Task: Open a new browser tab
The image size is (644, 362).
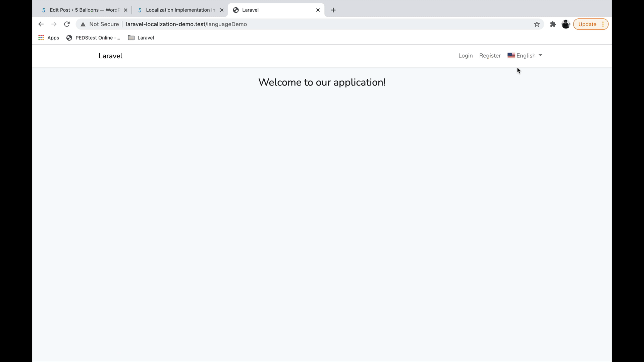Action: pyautogui.click(x=333, y=10)
